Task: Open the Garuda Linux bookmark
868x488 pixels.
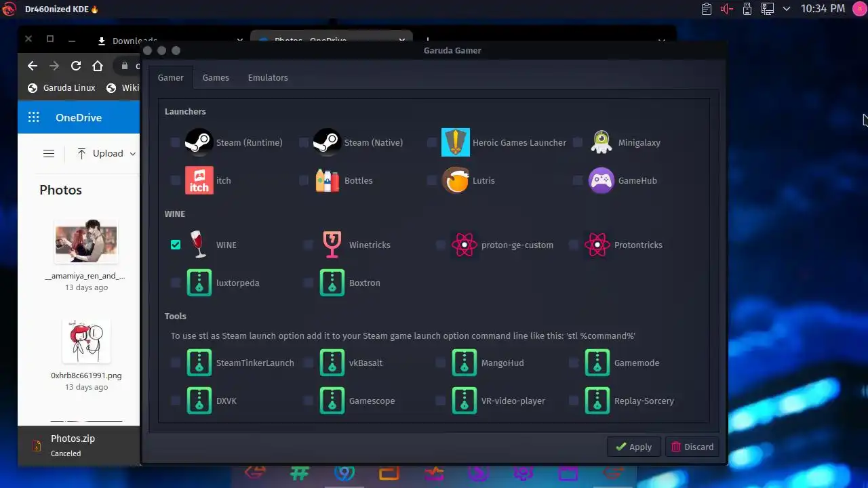Action: click(61, 88)
